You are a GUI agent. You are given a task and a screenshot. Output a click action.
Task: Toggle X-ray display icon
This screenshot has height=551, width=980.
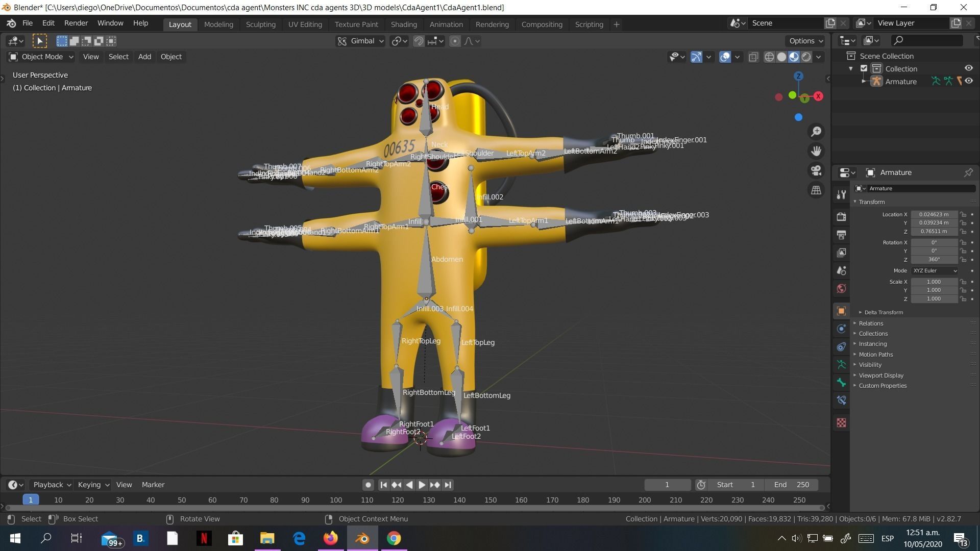pos(753,57)
